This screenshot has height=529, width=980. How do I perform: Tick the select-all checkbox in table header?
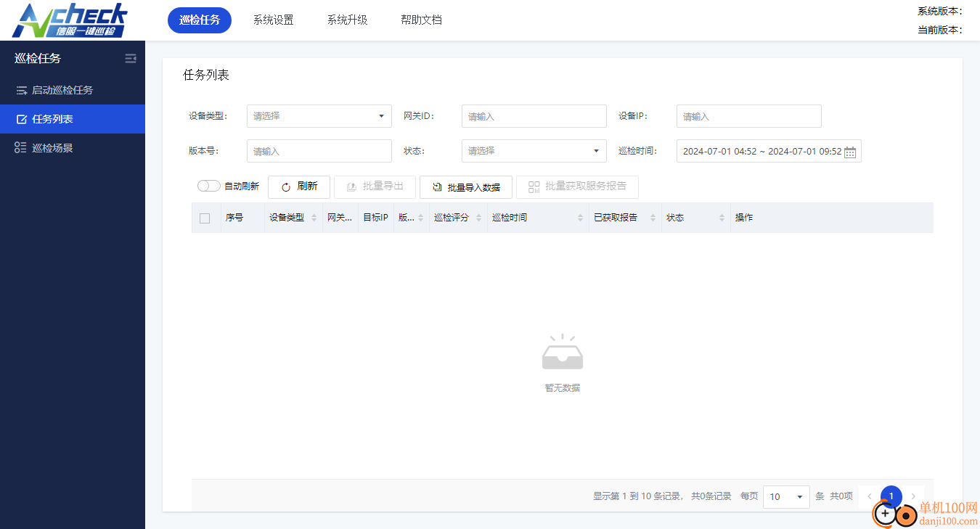[x=205, y=218]
